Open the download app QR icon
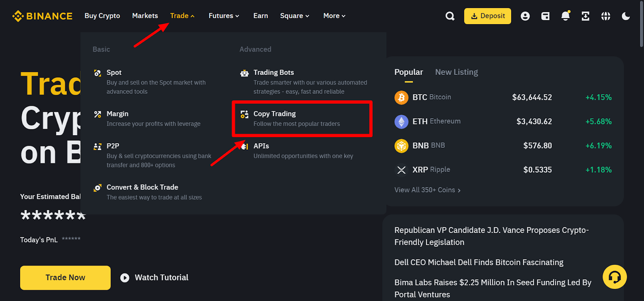 coord(586,16)
